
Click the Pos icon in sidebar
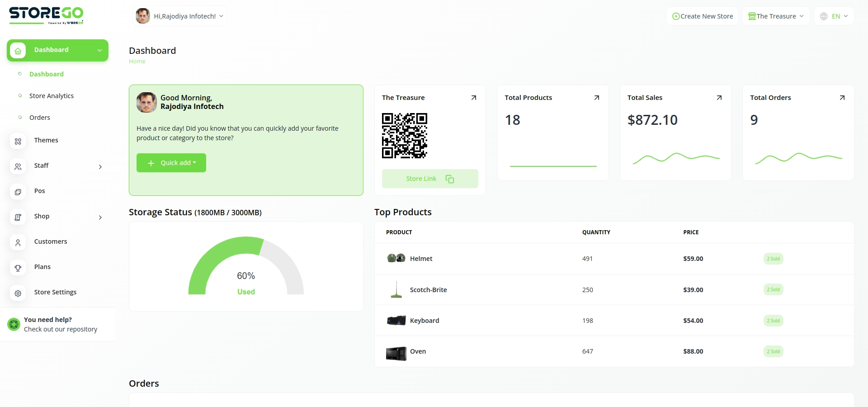[x=18, y=192]
